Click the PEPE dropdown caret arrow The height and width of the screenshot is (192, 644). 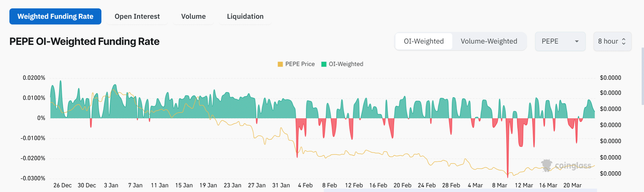point(577,42)
